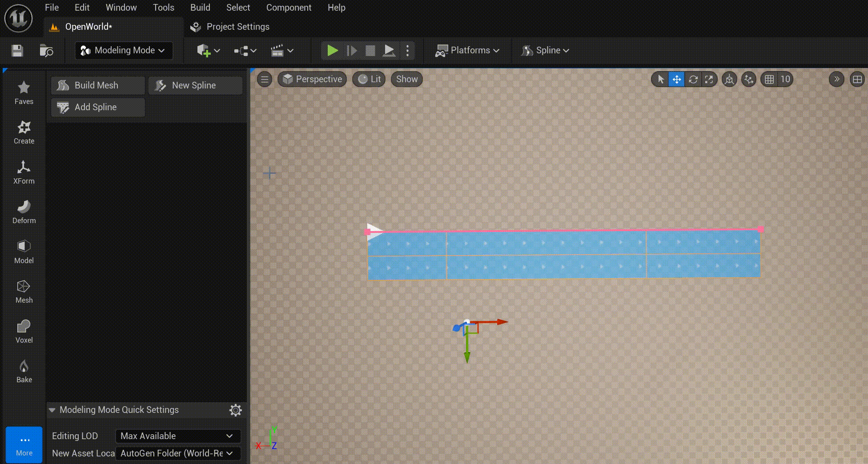
Task: Switch to the Project Settings tab
Action: [x=229, y=27]
